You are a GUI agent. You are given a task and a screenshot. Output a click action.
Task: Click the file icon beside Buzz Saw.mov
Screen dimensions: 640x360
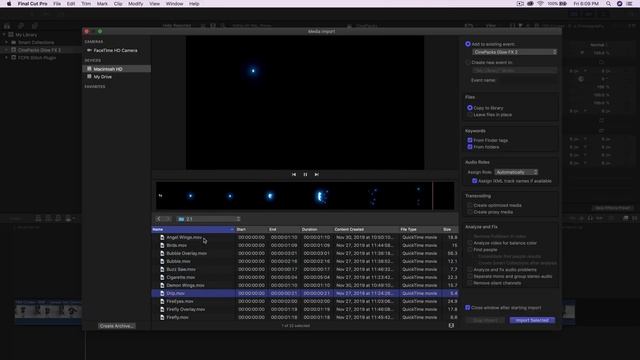(162, 269)
